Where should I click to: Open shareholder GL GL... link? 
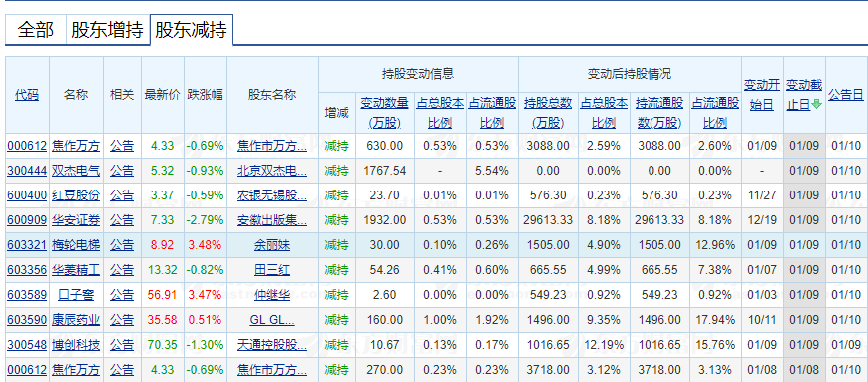(272, 320)
